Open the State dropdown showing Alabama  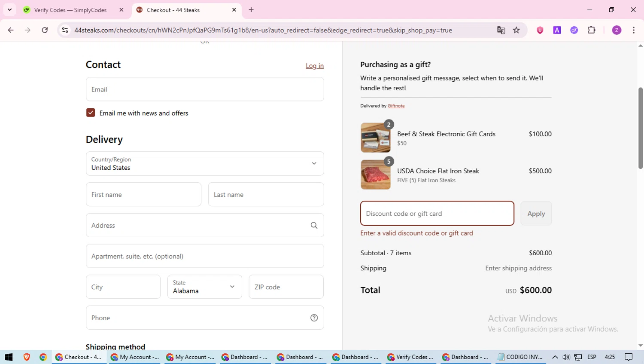click(x=205, y=287)
